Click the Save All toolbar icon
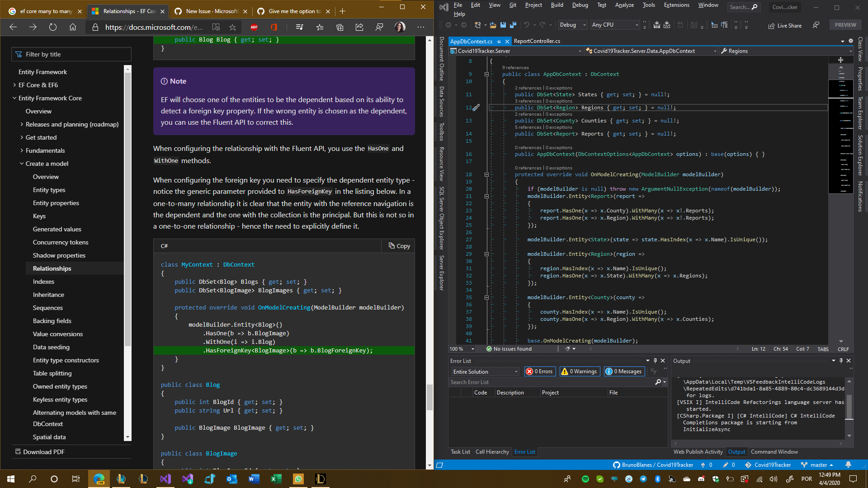 (513, 25)
